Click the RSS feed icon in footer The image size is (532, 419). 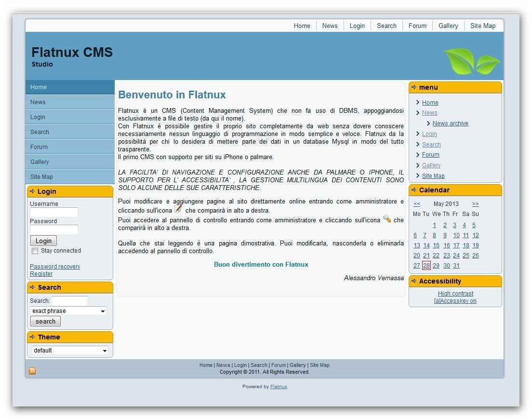coord(32,371)
